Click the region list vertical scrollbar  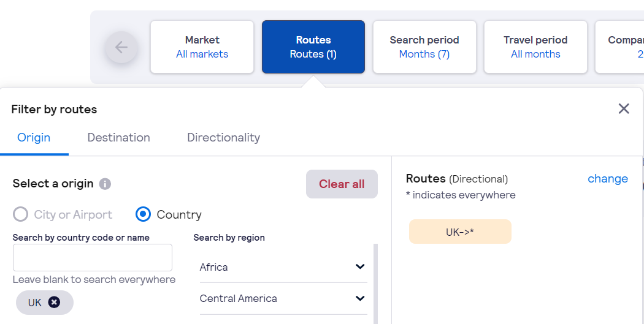point(375,284)
